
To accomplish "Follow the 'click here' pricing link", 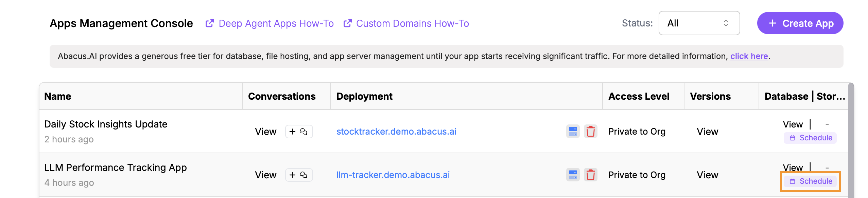I will coord(749,56).
